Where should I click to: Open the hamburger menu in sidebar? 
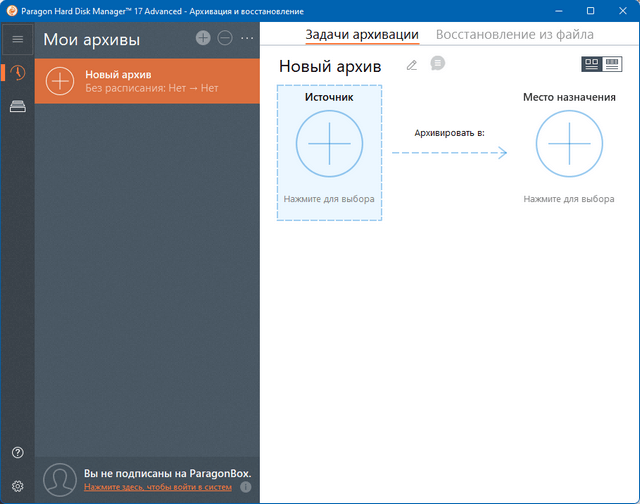17,39
